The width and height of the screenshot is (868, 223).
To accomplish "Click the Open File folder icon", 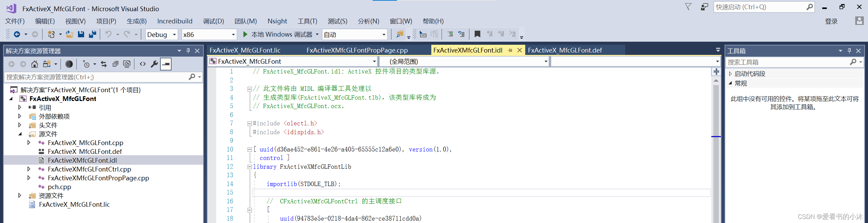I will 70,34.
